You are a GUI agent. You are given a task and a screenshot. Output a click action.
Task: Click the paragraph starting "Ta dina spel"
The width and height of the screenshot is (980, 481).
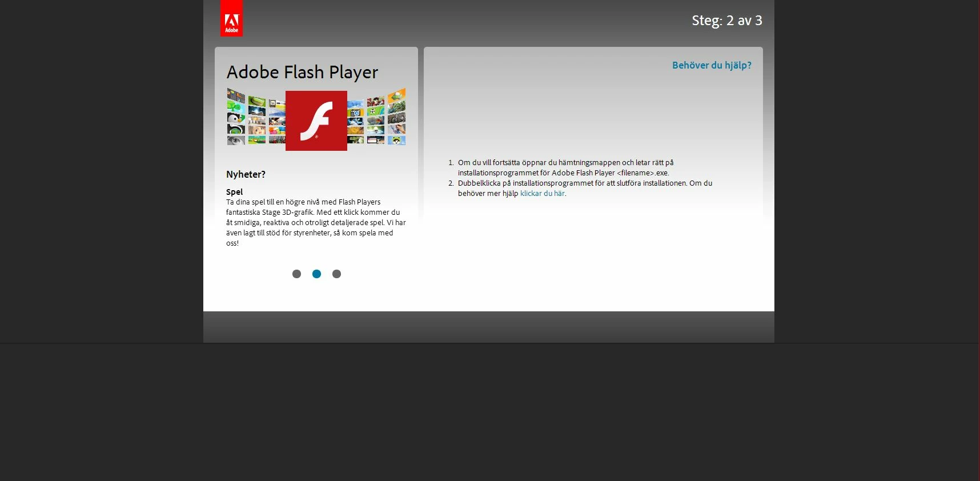316,222
